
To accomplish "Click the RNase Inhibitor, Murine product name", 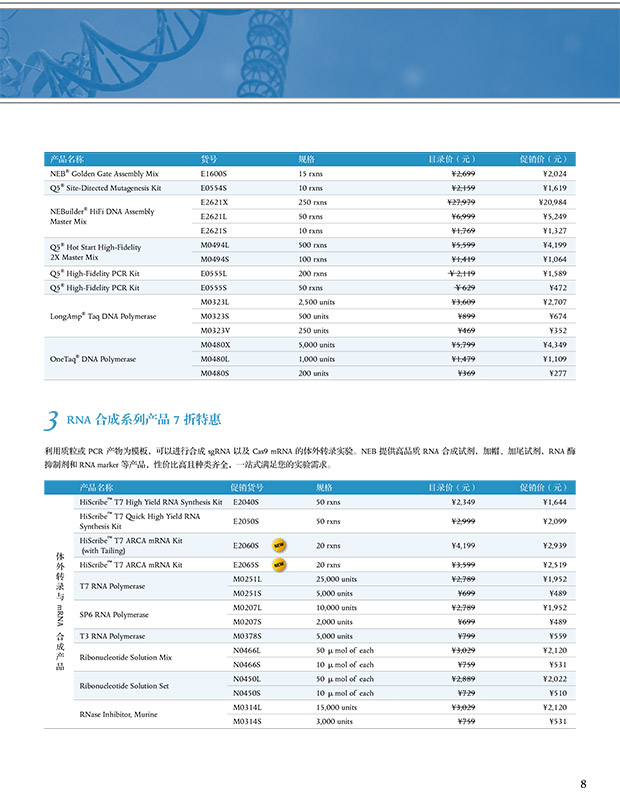I will pos(120,713).
